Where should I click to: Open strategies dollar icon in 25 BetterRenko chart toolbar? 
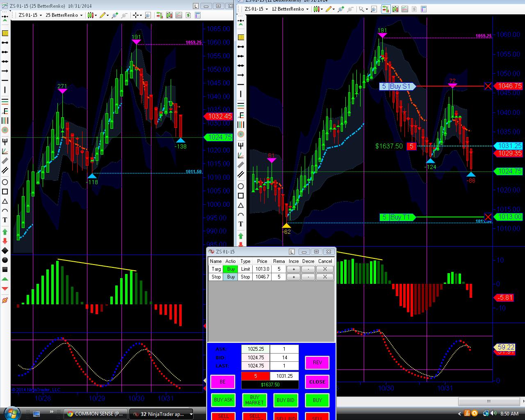click(188, 15)
